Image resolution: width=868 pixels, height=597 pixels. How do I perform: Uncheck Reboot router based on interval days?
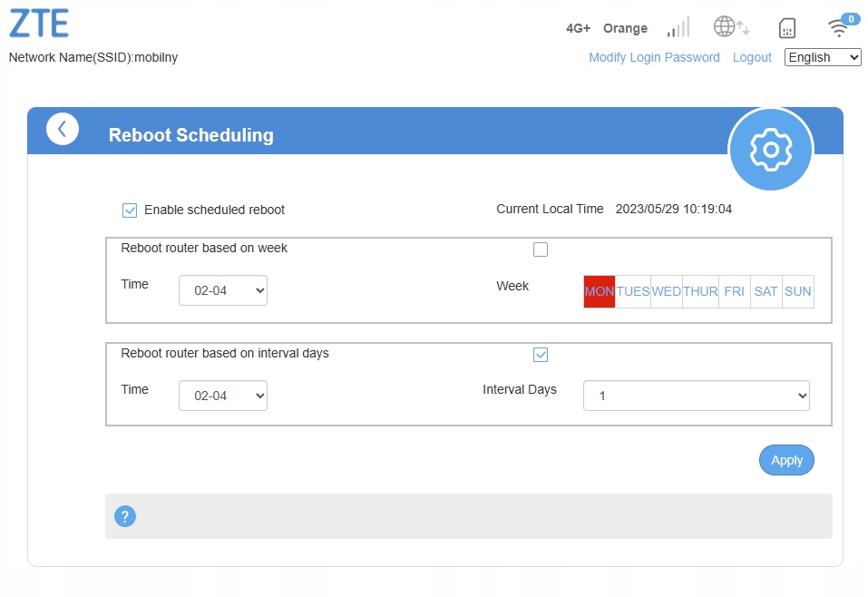541,355
